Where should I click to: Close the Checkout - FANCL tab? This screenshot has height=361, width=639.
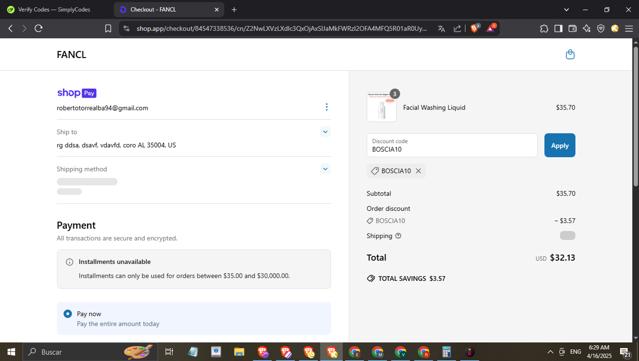[216, 9]
